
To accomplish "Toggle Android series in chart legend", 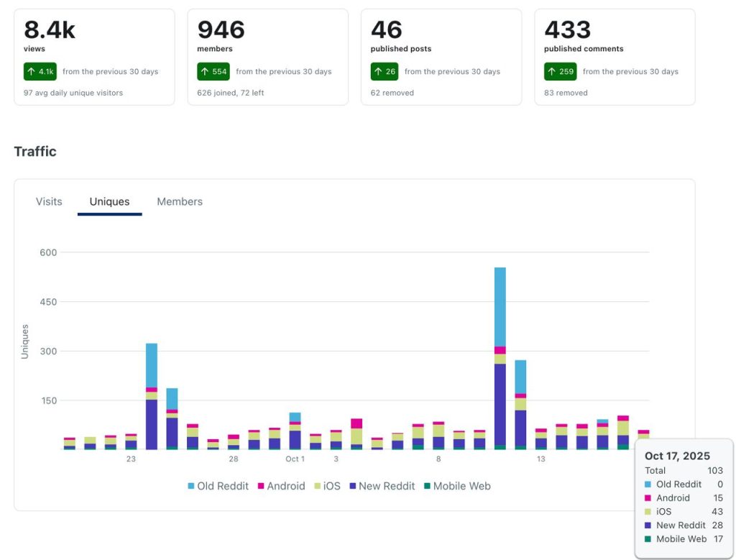I will point(280,486).
